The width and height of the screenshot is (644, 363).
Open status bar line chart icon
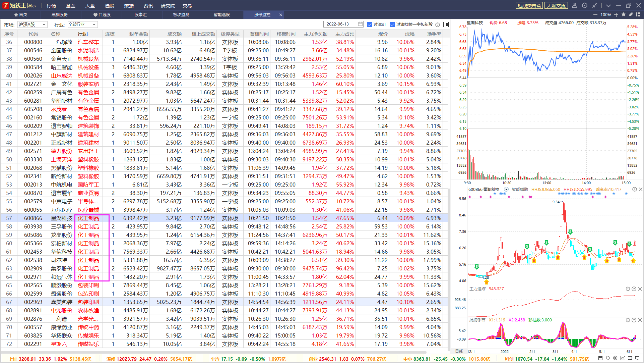coord(623,358)
